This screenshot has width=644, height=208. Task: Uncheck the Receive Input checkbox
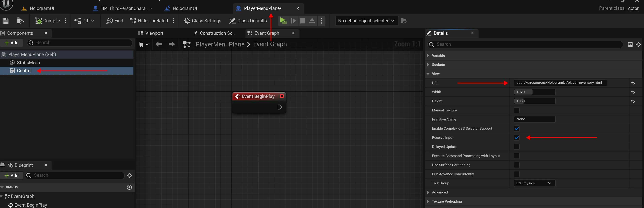click(x=516, y=138)
